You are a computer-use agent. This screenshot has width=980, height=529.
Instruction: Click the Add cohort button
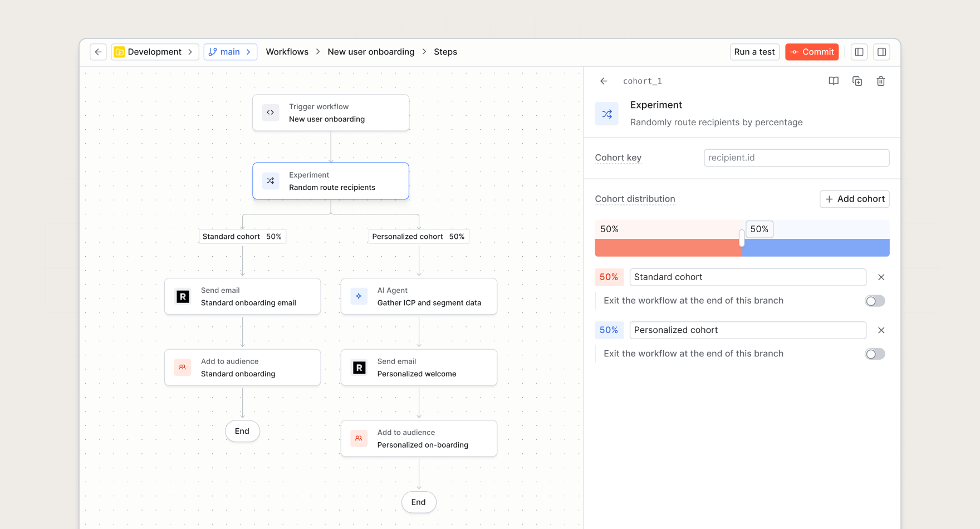[x=854, y=199]
